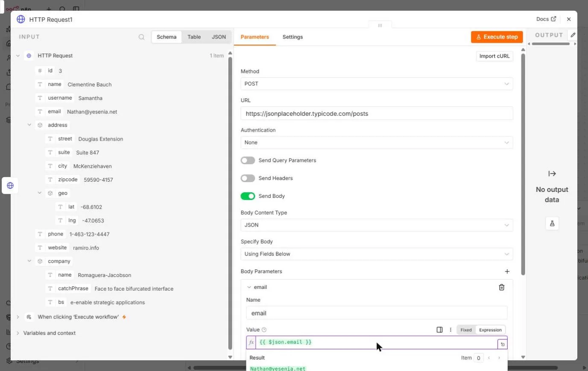Go to next result item
Image resolution: width=588 pixels, height=371 pixels.
pos(499,358)
